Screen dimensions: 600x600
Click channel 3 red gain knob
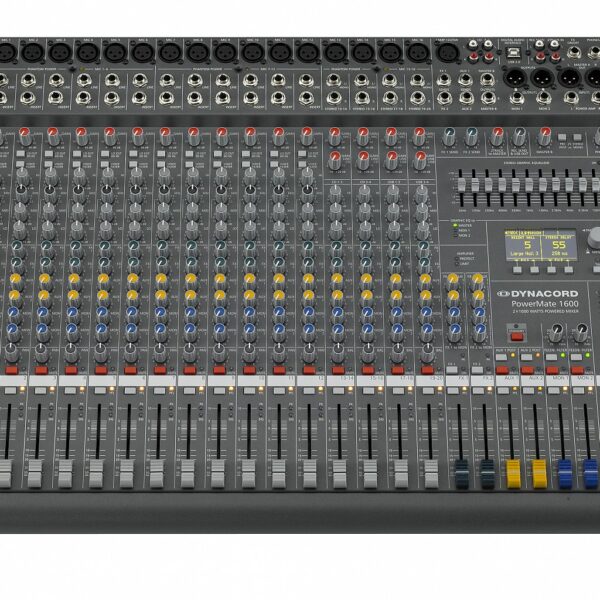tap(53, 136)
